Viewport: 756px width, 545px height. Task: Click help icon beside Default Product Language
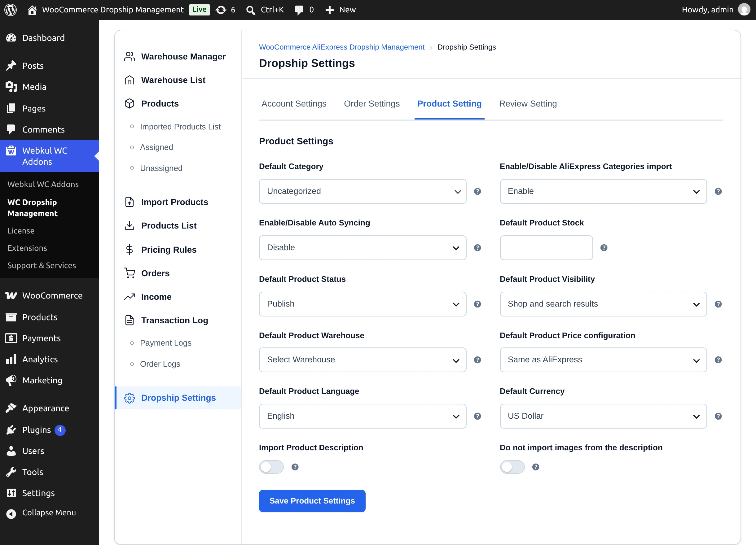pyautogui.click(x=477, y=416)
